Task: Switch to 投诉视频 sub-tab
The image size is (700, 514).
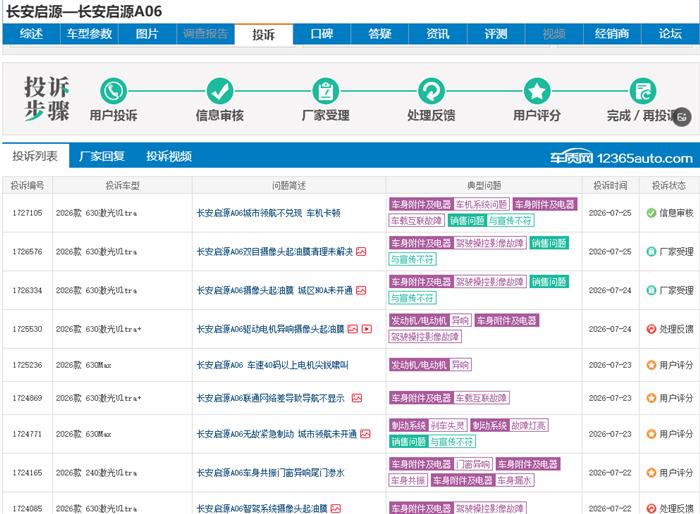Action: pyautogui.click(x=169, y=156)
